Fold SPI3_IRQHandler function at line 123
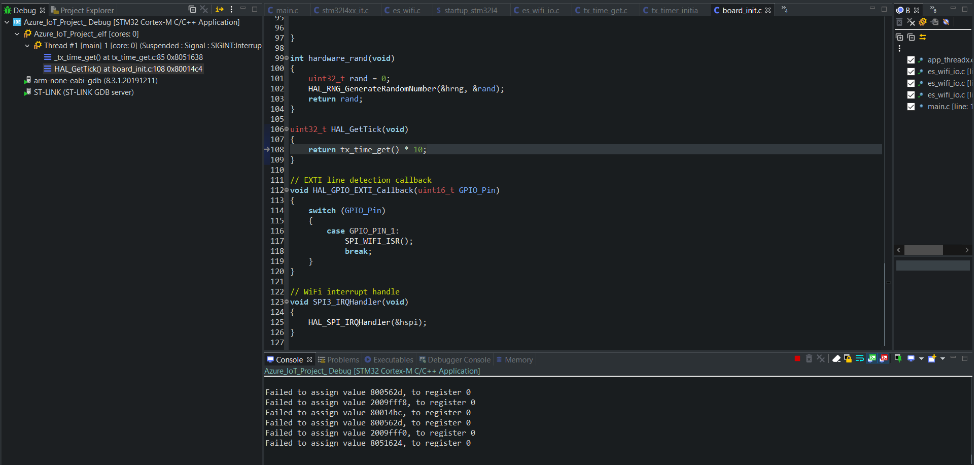 [x=287, y=302]
